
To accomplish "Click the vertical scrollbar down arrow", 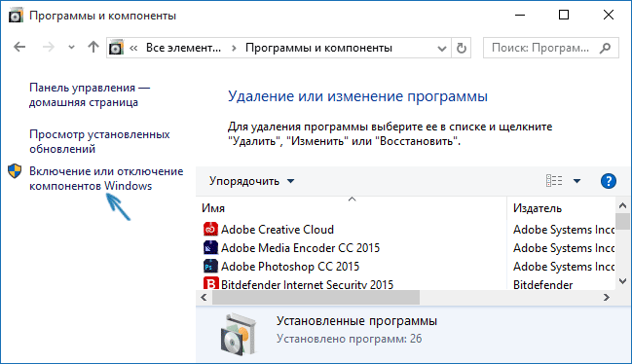I will coord(622,281).
